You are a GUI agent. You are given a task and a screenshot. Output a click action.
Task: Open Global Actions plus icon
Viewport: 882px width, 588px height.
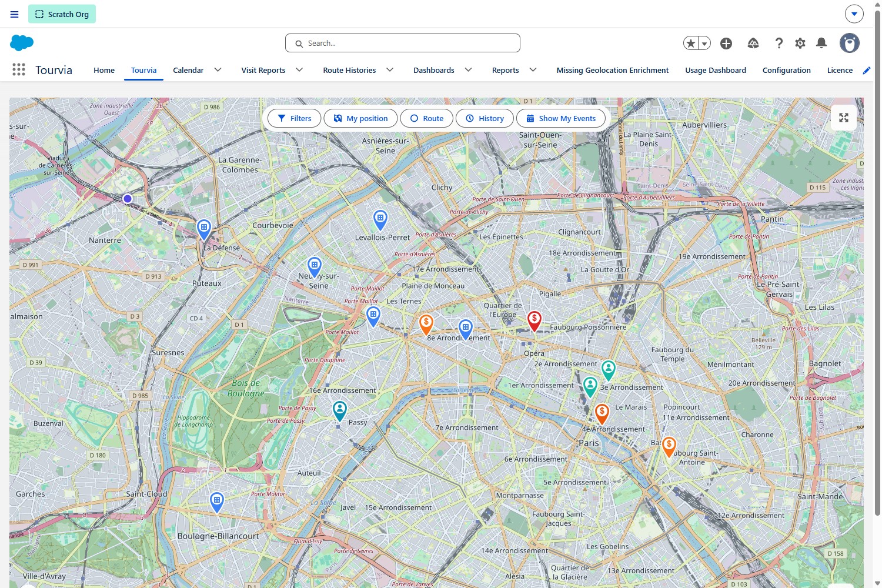coord(726,43)
